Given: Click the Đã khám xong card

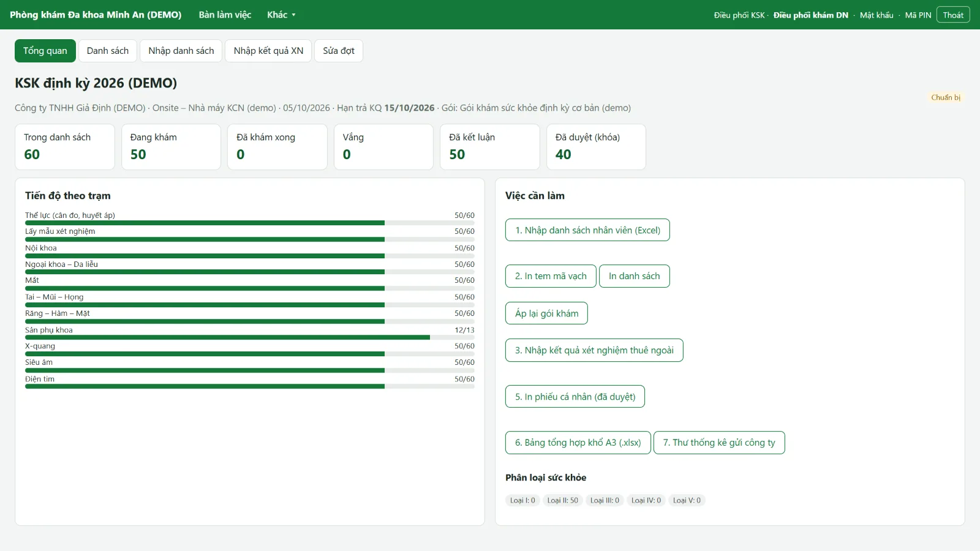Looking at the screenshot, I should pyautogui.click(x=277, y=147).
